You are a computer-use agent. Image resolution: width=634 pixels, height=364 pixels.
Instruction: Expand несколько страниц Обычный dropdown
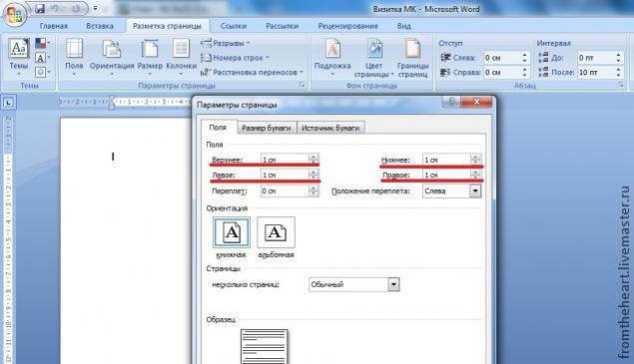pyautogui.click(x=393, y=284)
